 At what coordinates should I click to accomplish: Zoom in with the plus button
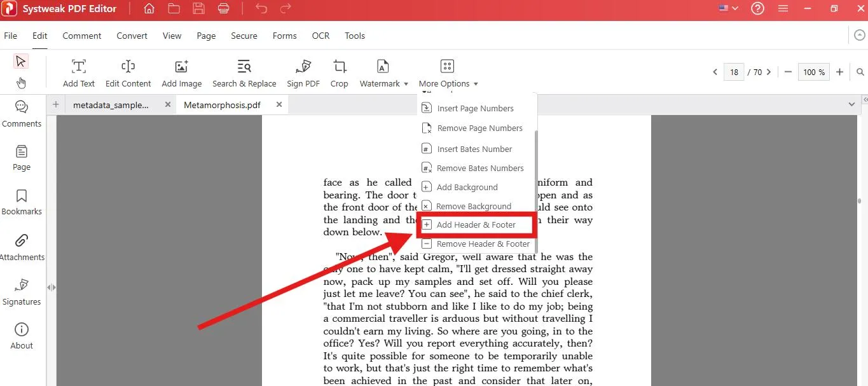[x=839, y=72]
